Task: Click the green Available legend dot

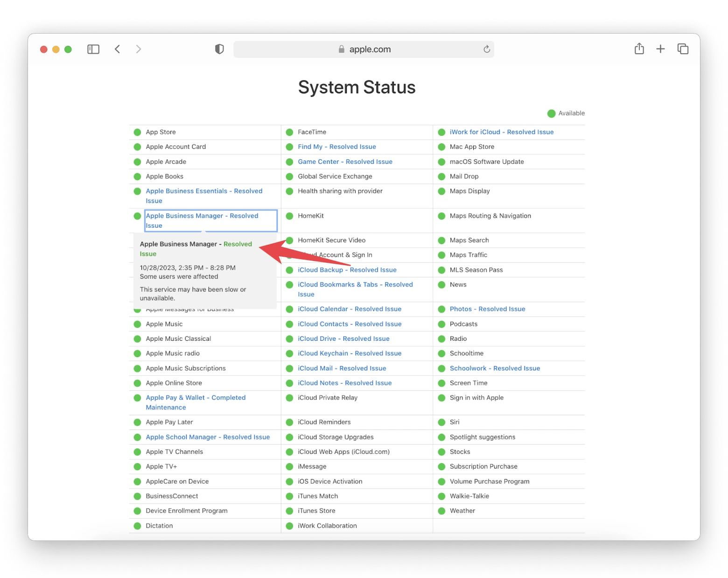Action: pos(551,113)
